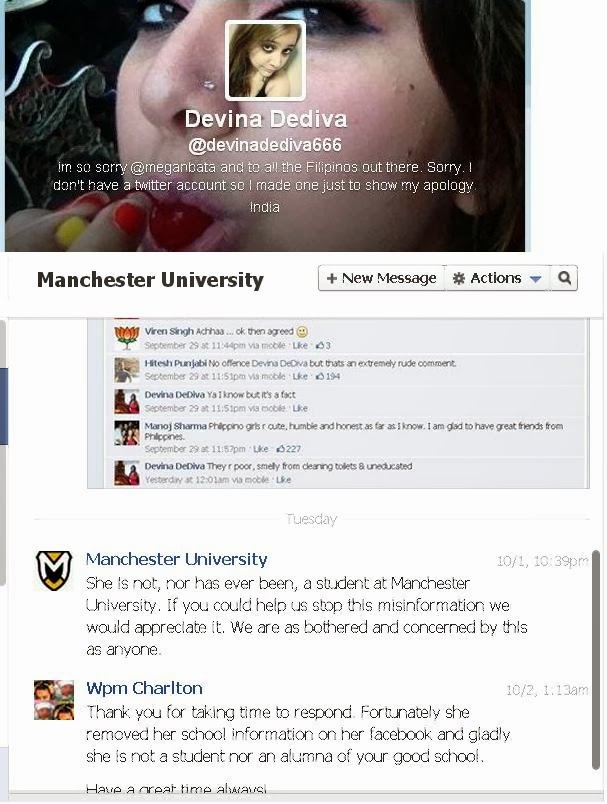
Task: Like Devina DeDiva's toilets comment
Action: tap(284, 480)
